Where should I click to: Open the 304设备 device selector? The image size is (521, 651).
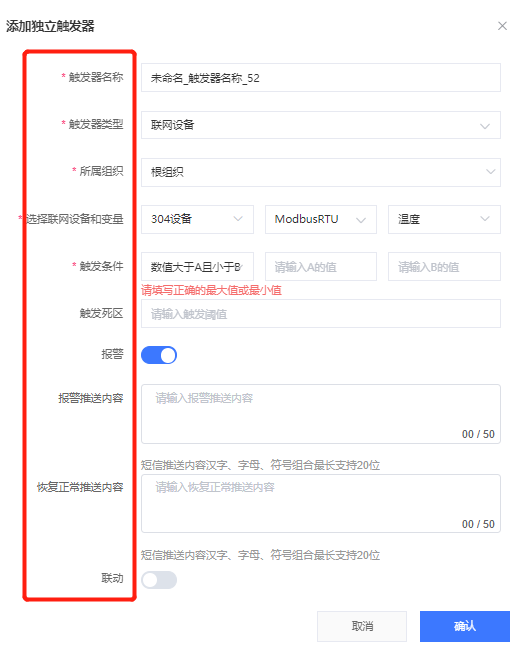pos(197,219)
